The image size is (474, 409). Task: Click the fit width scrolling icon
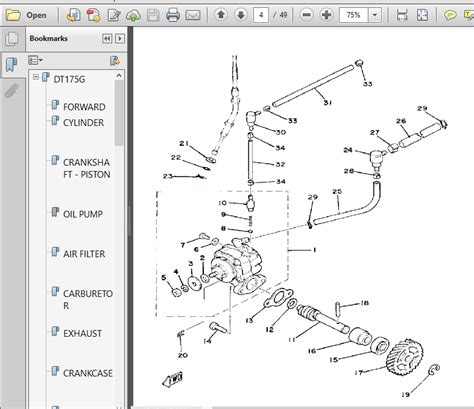click(x=402, y=15)
